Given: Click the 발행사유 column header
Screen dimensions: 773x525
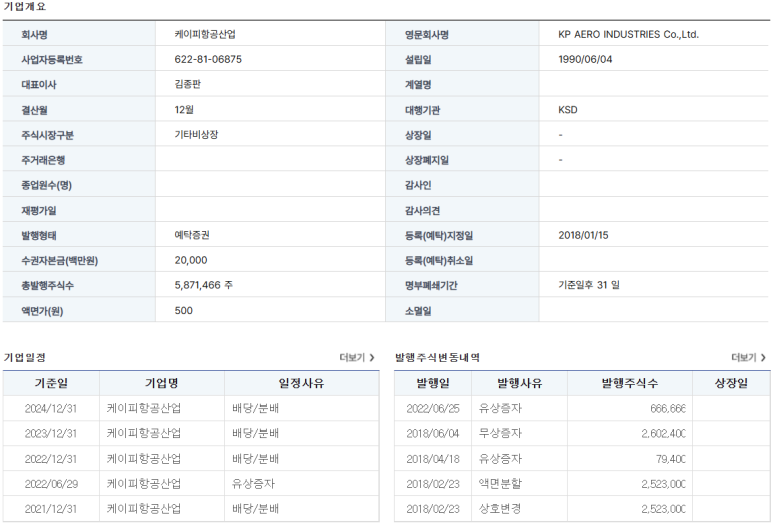Looking at the screenshot, I should tap(520, 383).
